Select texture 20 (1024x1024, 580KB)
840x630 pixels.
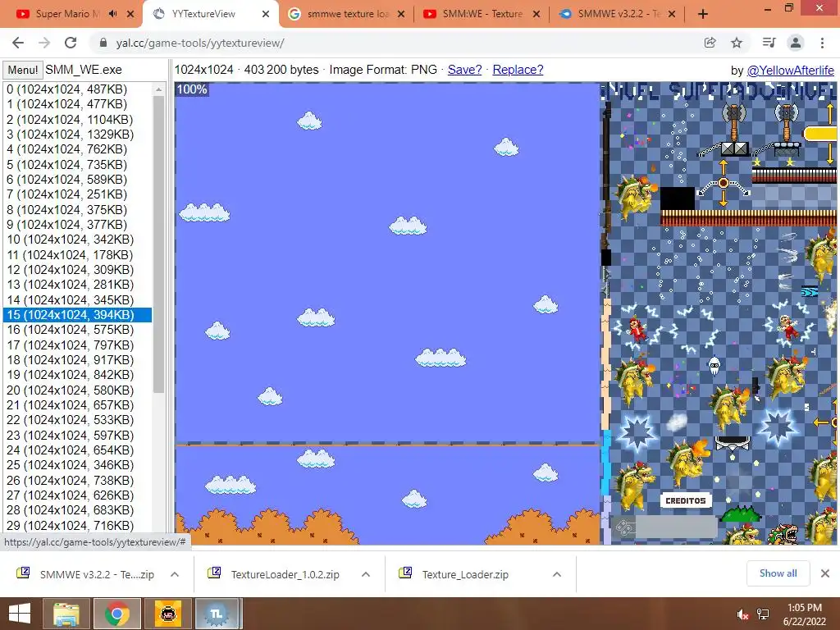tap(78, 390)
